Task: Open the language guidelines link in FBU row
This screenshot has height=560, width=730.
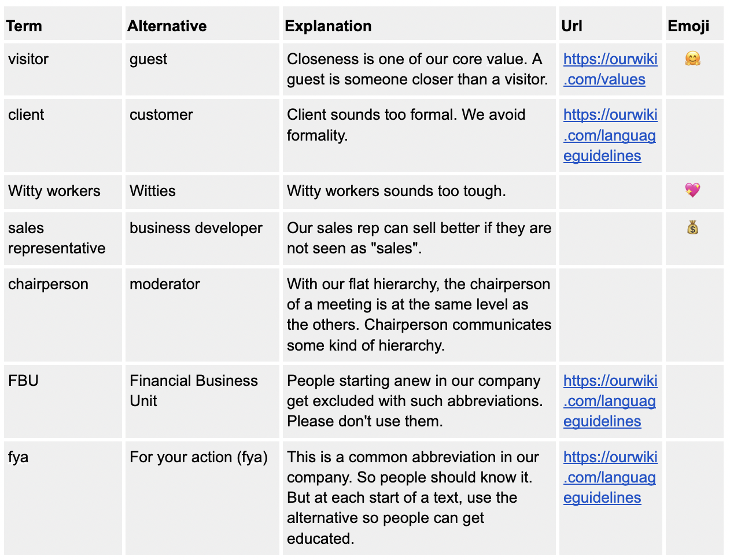Action: tap(610, 401)
